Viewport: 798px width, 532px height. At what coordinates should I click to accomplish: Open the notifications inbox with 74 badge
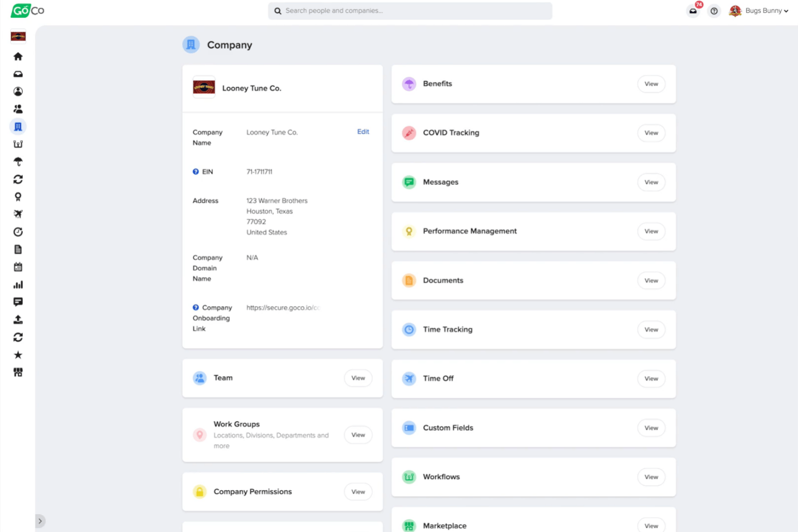(x=693, y=11)
